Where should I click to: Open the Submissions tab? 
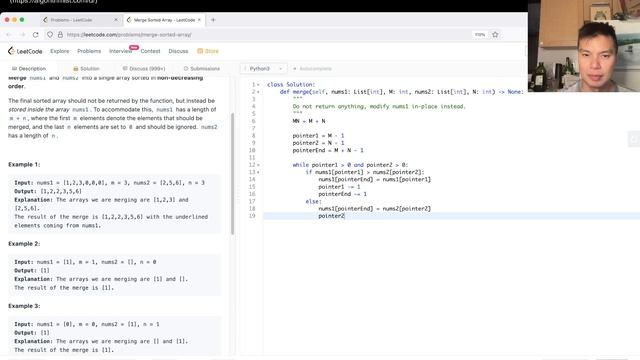point(202,69)
